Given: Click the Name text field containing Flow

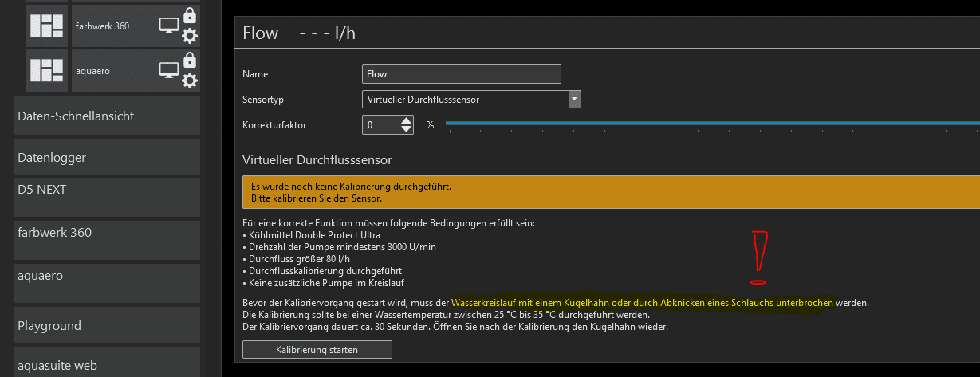Looking at the screenshot, I should coord(461,74).
